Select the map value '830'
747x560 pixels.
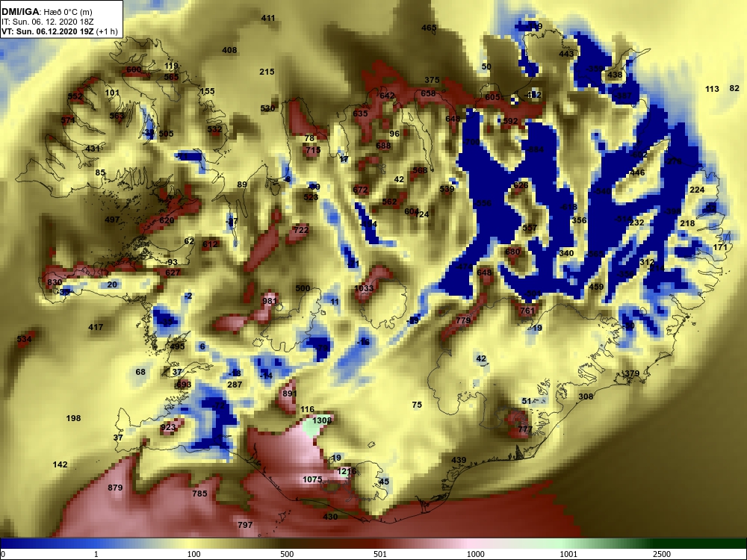55,282
